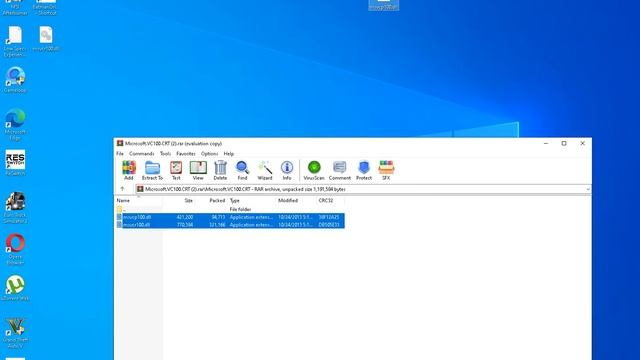This screenshot has height=360, width=640.
Task: Click the Comment toolbar icon
Action: click(x=340, y=170)
